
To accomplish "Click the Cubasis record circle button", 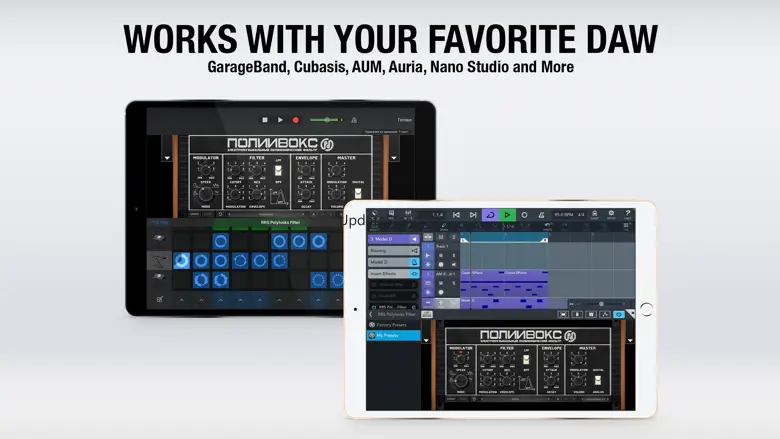I will click(524, 215).
